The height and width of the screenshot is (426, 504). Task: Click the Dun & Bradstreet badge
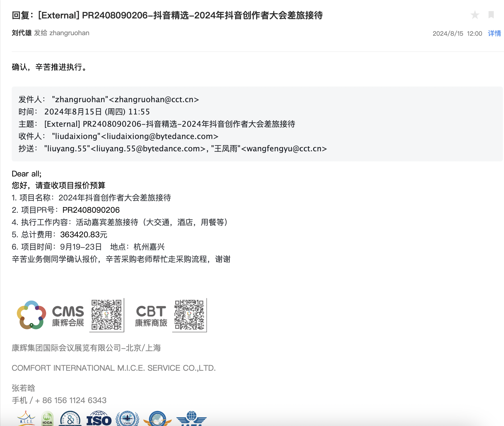pyautogui.click(x=70, y=419)
